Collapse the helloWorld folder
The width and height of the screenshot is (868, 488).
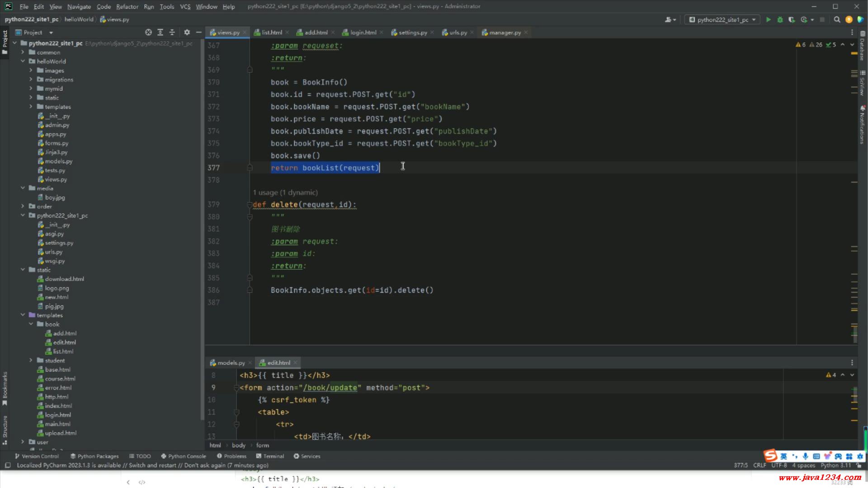pos(23,61)
